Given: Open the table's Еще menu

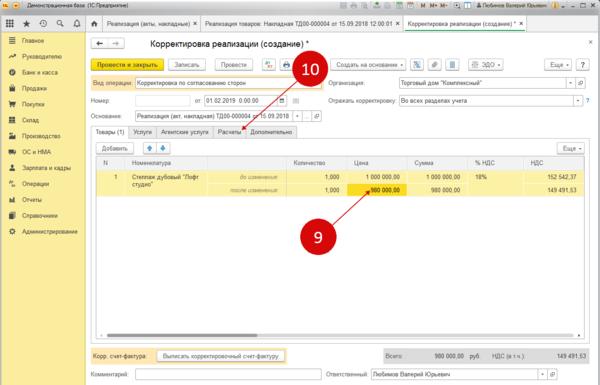Looking at the screenshot, I should pos(571,148).
